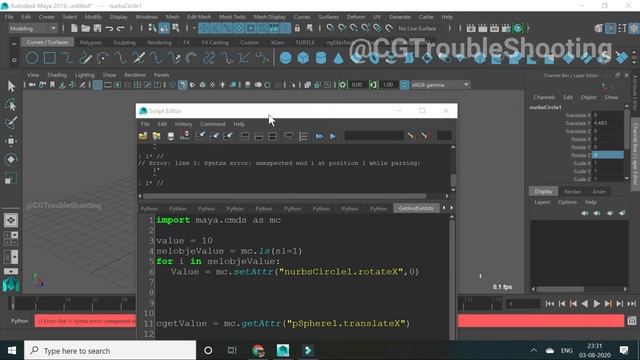
Task: Click Clear History in Script Editor toolbar
Action: [x=201, y=136]
